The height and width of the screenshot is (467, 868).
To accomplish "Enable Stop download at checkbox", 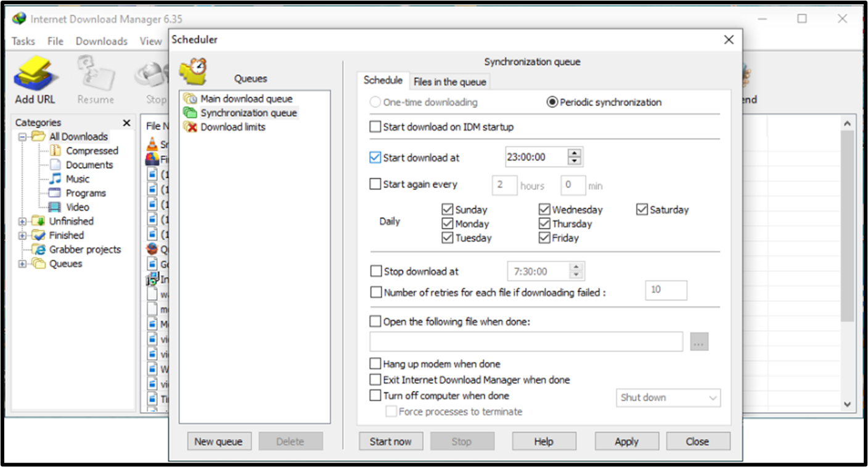I will click(376, 271).
